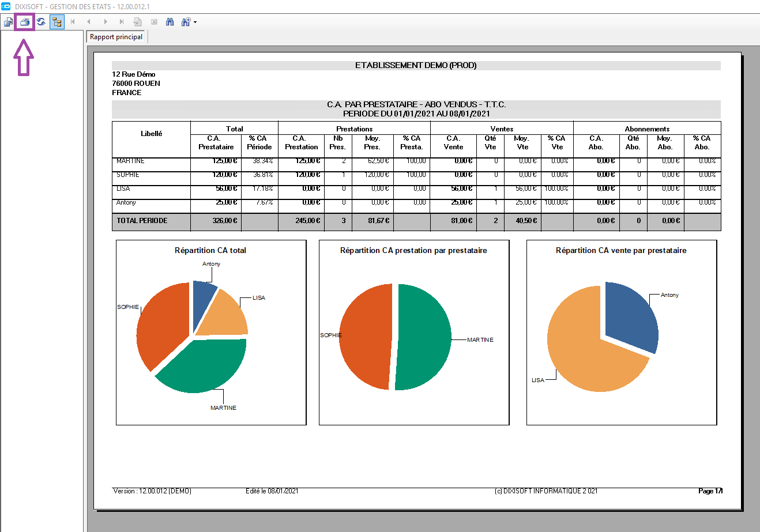This screenshot has height=532, width=760.
Task: Click the Prestations column group header
Action: point(354,129)
